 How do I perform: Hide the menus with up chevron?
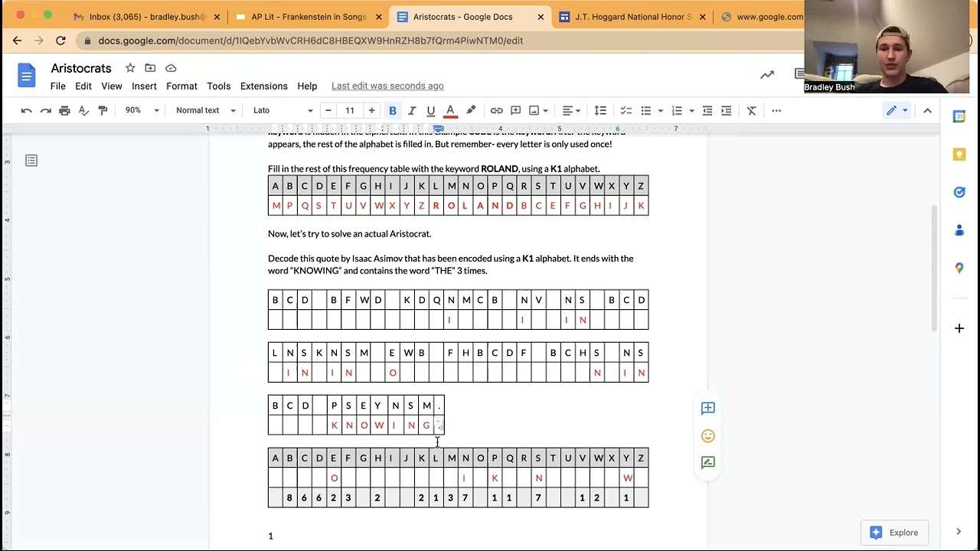click(927, 111)
